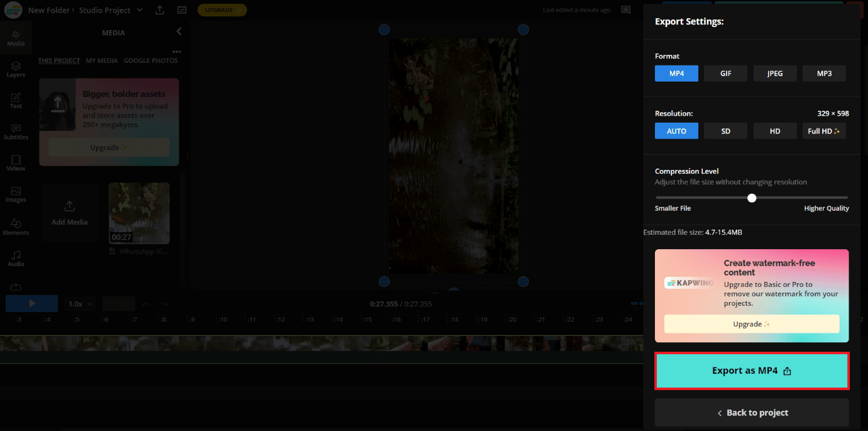868x431 pixels.
Task: Select Full HD resolution
Action: pyautogui.click(x=824, y=131)
